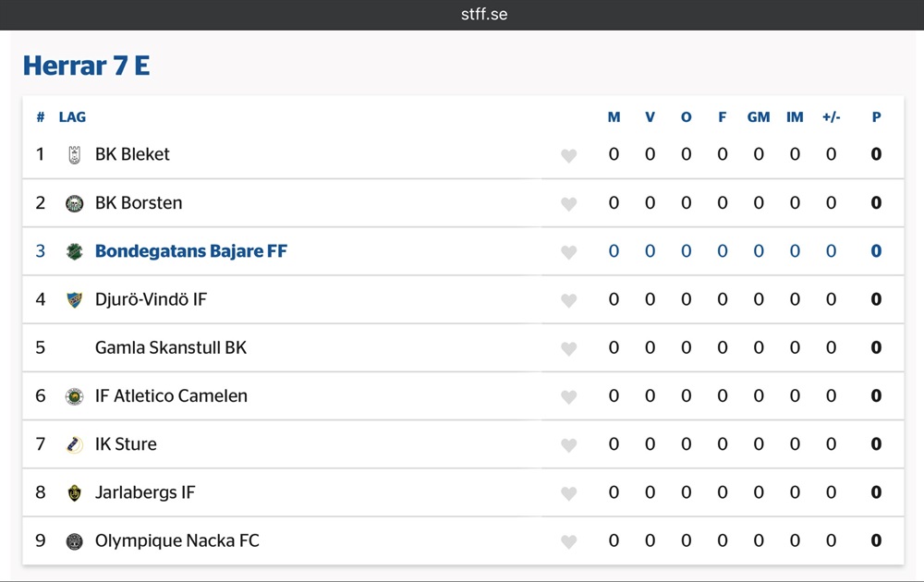Click the LAG column header

coord(72,117)
